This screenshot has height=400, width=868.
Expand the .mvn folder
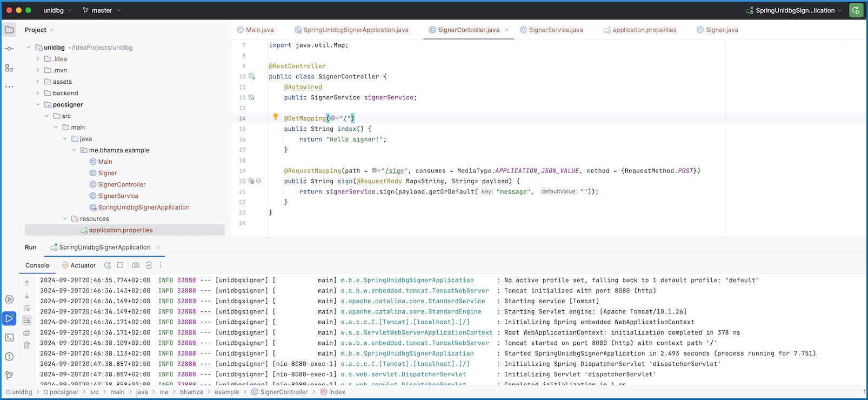[x=37, y=70]
